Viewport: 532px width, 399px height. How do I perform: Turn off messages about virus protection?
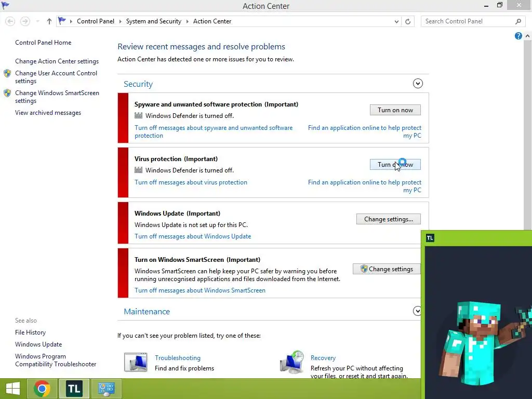pyautogui.click(x=191, y=182)
